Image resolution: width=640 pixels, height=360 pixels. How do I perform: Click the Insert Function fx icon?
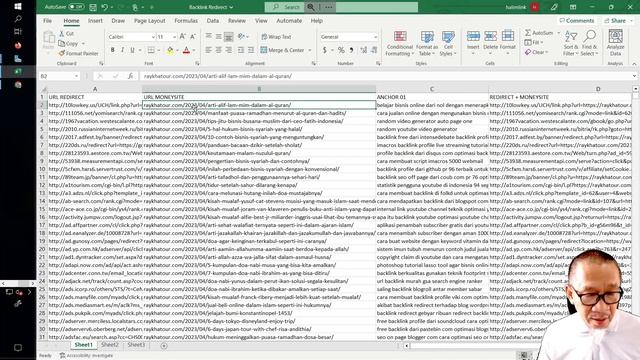pyautogui.click(x=130, y=76)
